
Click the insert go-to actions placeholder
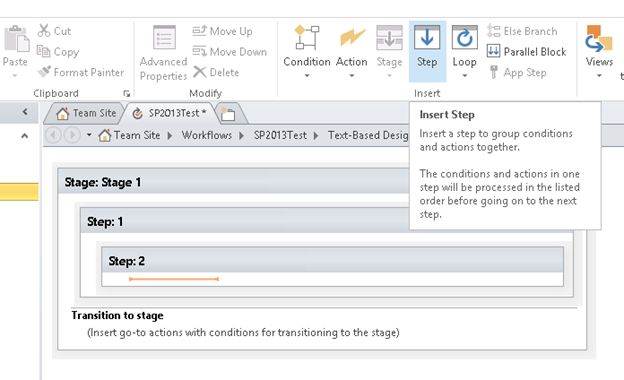click(243, 333)
